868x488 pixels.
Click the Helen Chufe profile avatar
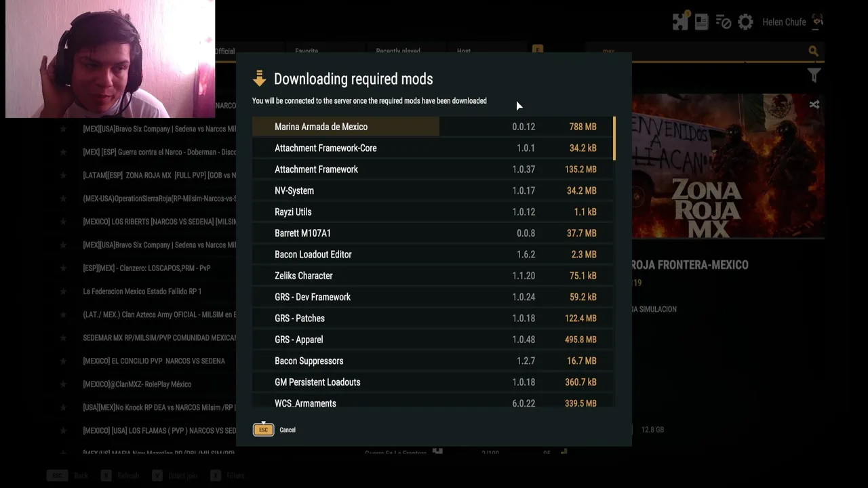point(818,22)
